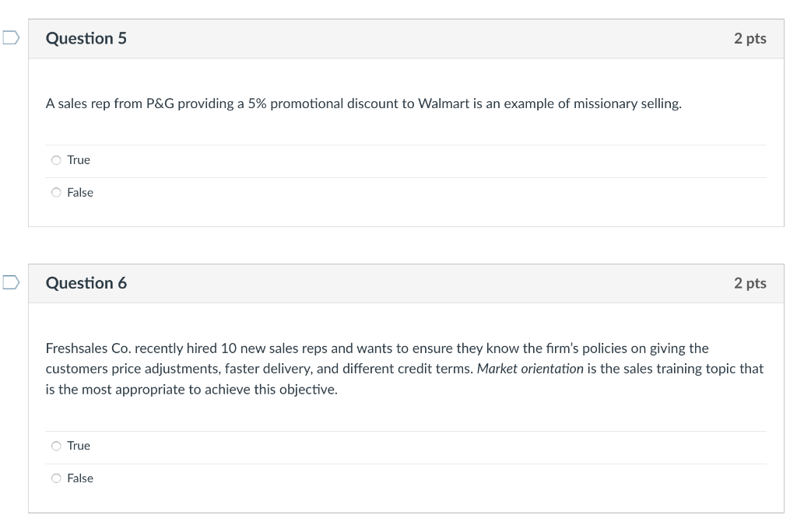
Task: Click the "2 pts" label on Question 6
Action: coord(751,283)
